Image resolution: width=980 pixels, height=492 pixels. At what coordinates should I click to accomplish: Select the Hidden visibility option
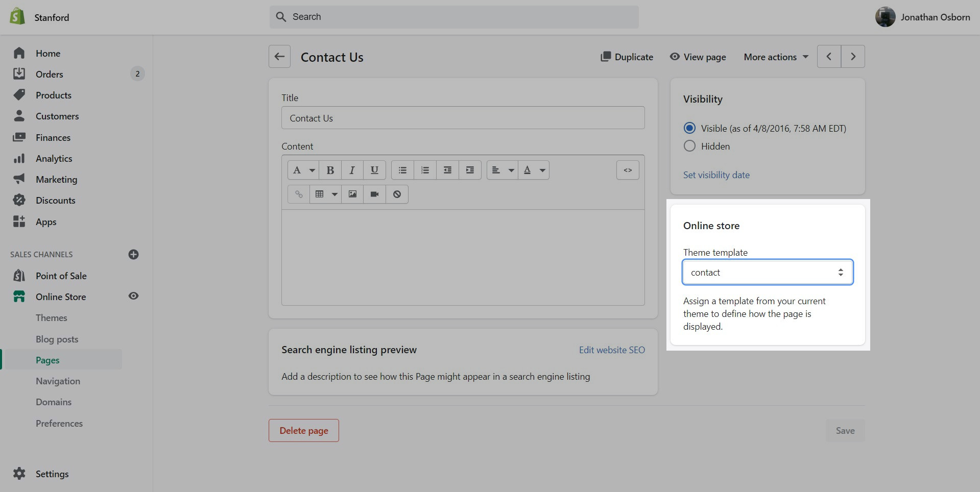click(689, 146)
